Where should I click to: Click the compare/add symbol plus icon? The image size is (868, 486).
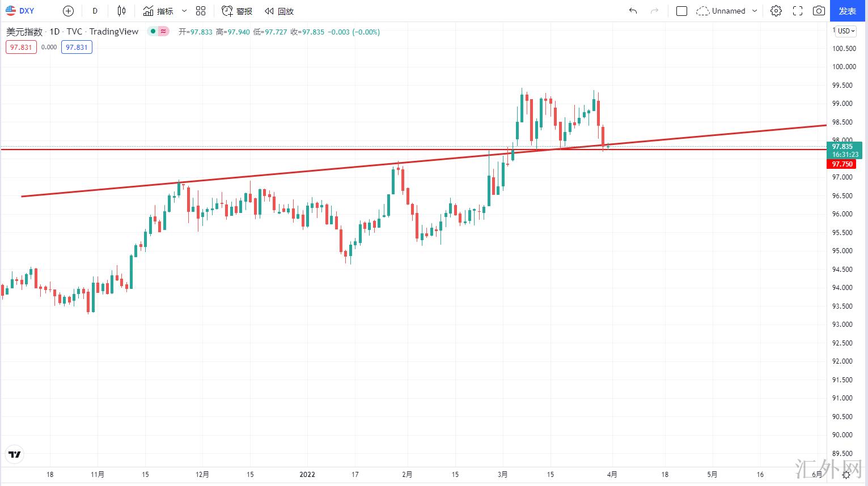pyautogui.click(x=68, y=11)
